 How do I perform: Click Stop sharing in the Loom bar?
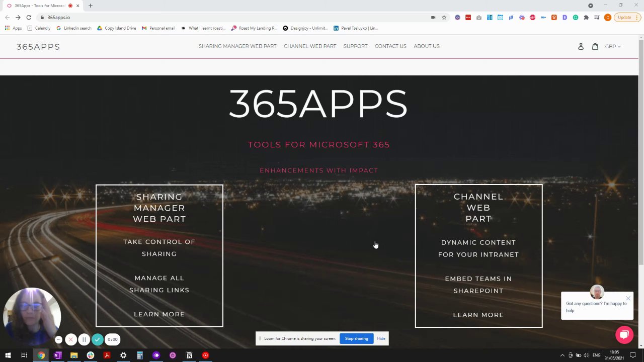click(x=357, y=338)
